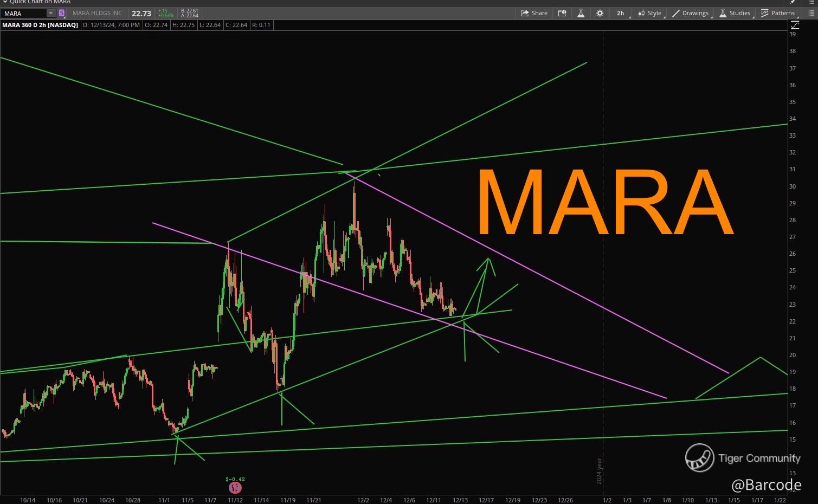Open the MARA symbol dropdown arrow
This screenshot has width=818, height=504.
51,13
